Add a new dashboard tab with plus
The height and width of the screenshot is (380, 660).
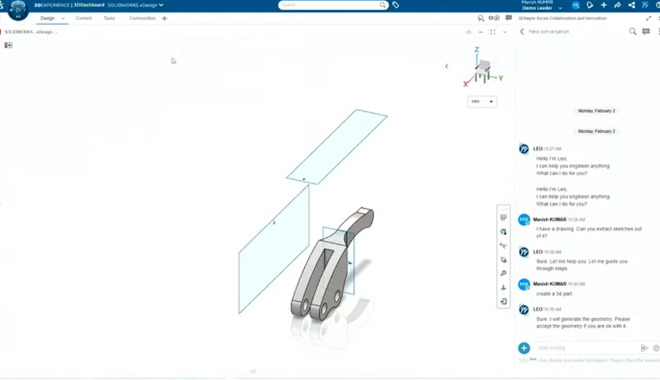165,19
